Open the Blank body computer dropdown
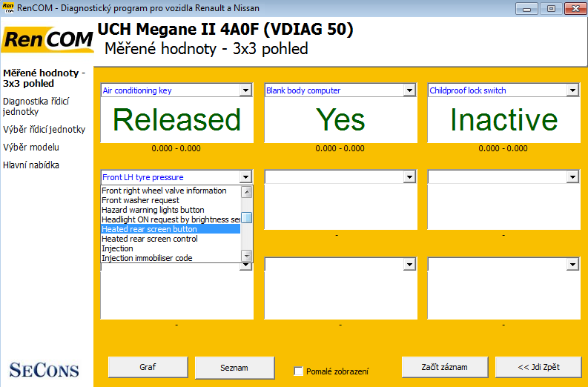 point(409,90)
